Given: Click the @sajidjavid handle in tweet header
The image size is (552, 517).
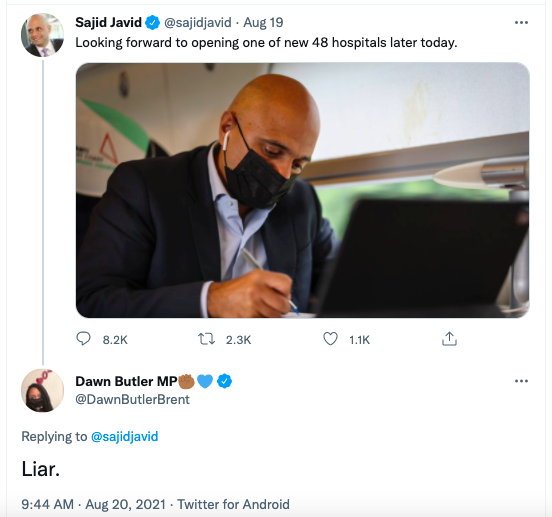Looking at the screenshot, I should coord(198,23).
